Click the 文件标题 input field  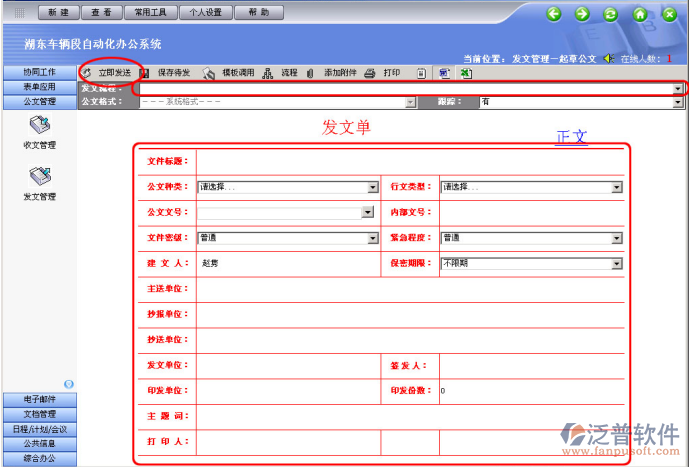[x=410, y=161]
